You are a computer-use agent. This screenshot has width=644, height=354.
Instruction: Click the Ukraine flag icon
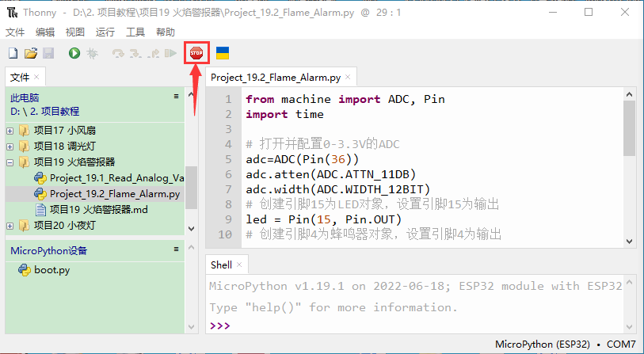click(223, 53)
